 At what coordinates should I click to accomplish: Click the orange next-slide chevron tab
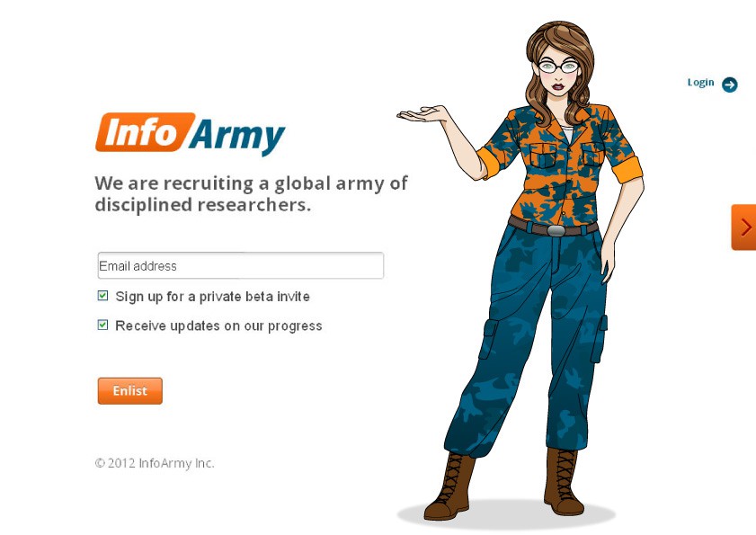(743, 227)
